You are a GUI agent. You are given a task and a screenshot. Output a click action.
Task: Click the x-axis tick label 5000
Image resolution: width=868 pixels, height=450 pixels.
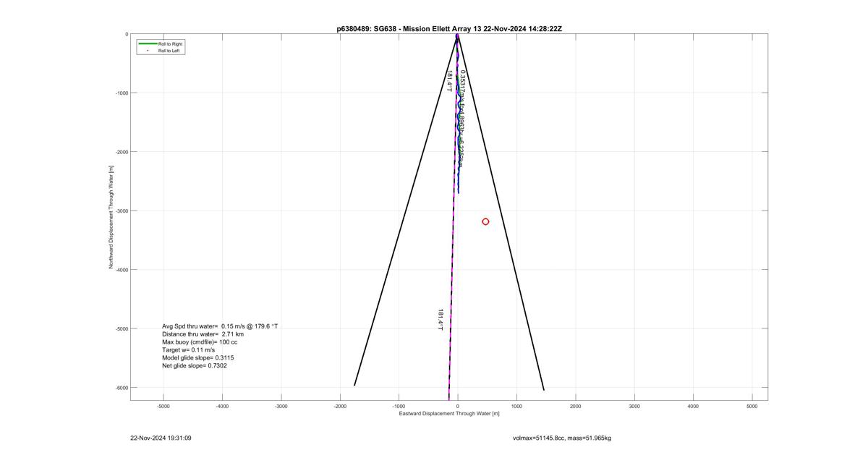point(752,407)
